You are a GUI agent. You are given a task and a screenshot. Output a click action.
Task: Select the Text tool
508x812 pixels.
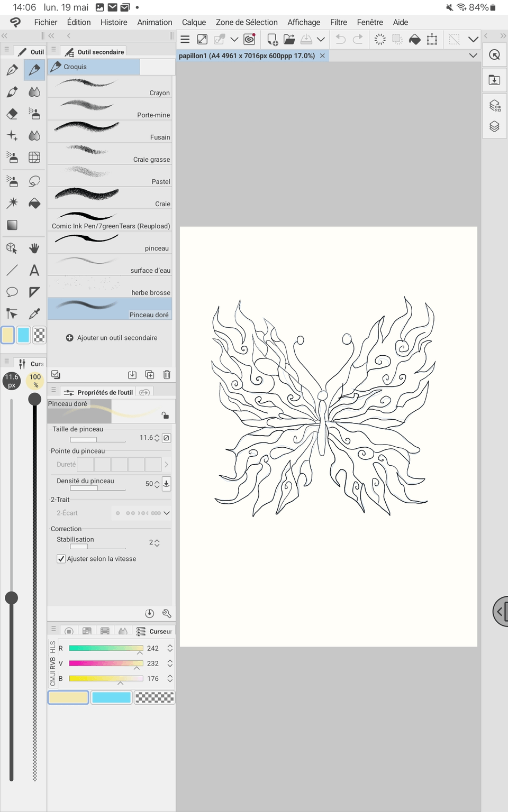point(34,270)
